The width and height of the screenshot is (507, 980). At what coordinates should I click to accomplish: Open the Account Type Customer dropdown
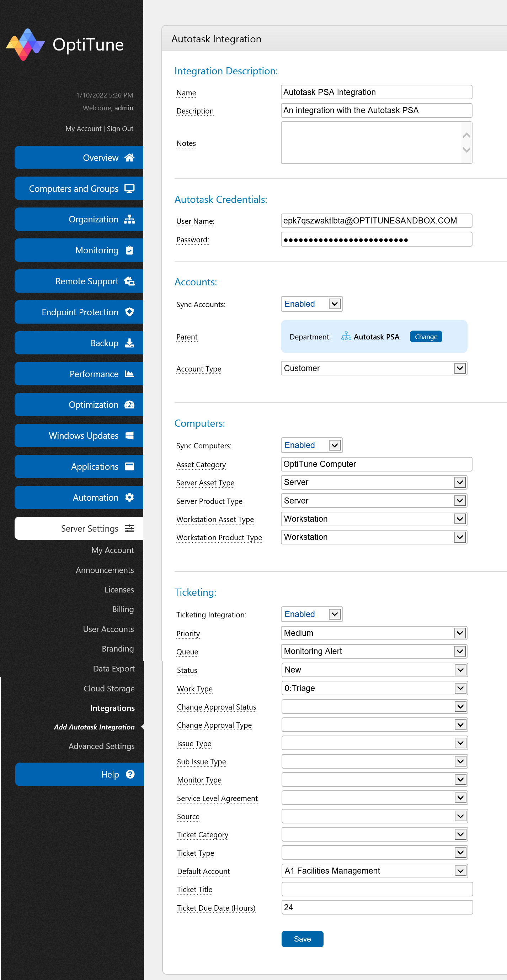374,368
